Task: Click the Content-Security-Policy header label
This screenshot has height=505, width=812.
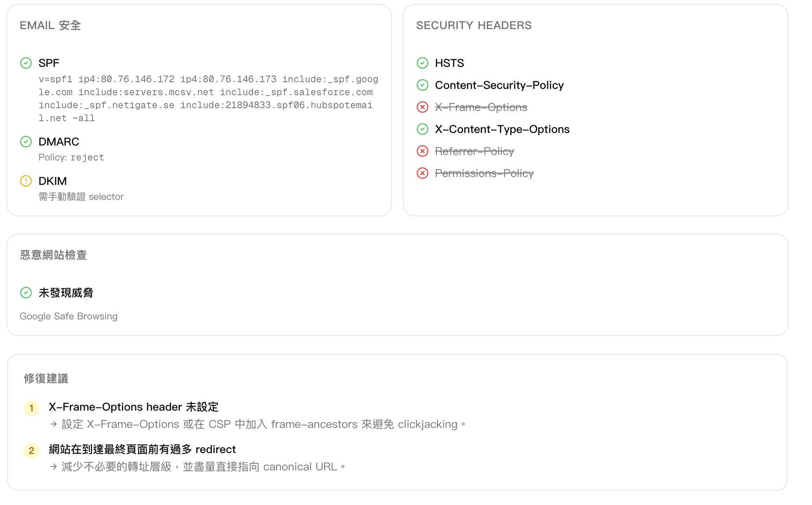Action: [x=499, y=85]
